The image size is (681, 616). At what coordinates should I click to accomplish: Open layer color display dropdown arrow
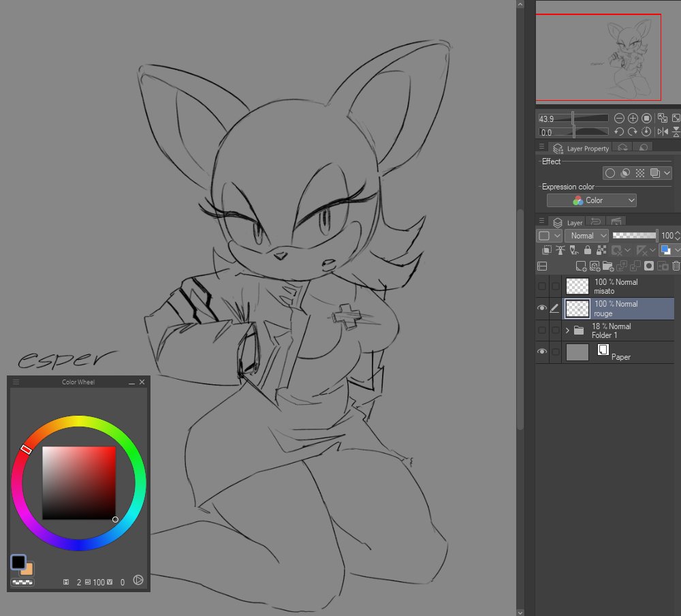(677, 250)
